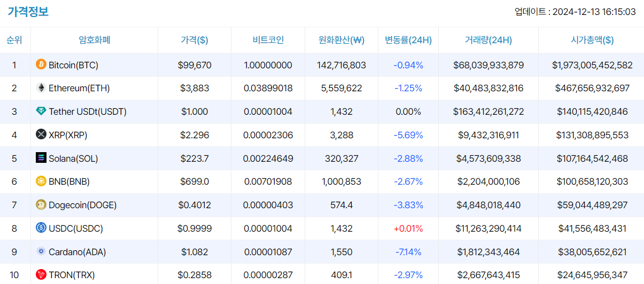
Task: Click the update timestamp 2024-12-13 16:15:03
Action: tap(594, 12)
